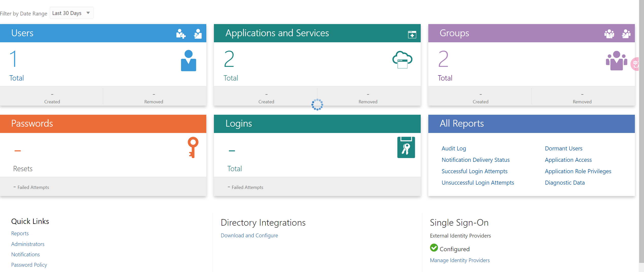Click the Logins key badge icon

point(406,147)
